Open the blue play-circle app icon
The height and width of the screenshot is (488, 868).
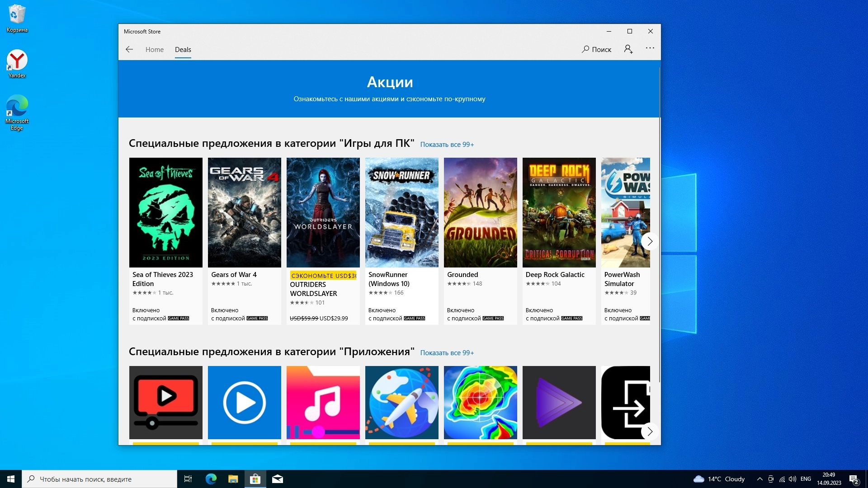point(244,402)
